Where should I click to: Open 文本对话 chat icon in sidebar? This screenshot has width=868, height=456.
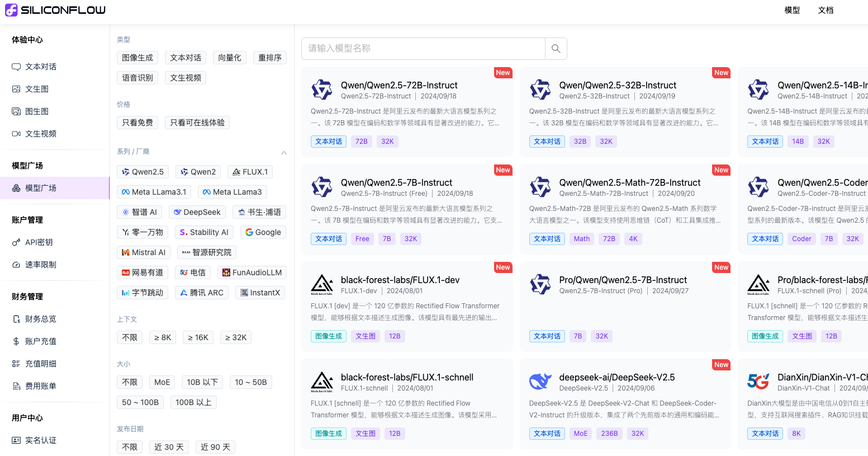tap(16, 67)
